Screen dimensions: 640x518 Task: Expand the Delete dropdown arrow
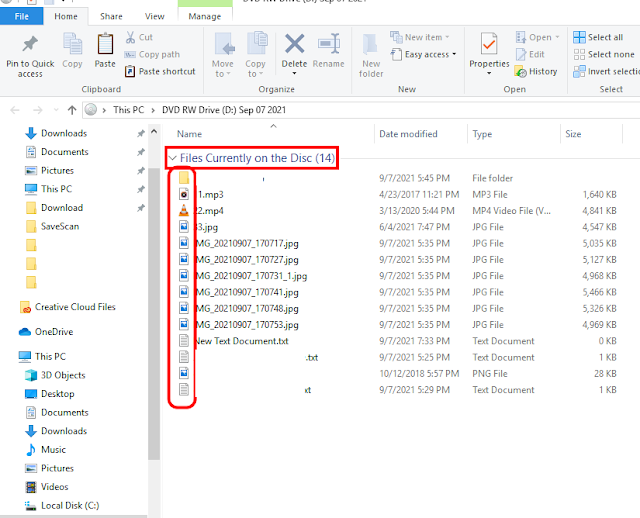point(294,73)
